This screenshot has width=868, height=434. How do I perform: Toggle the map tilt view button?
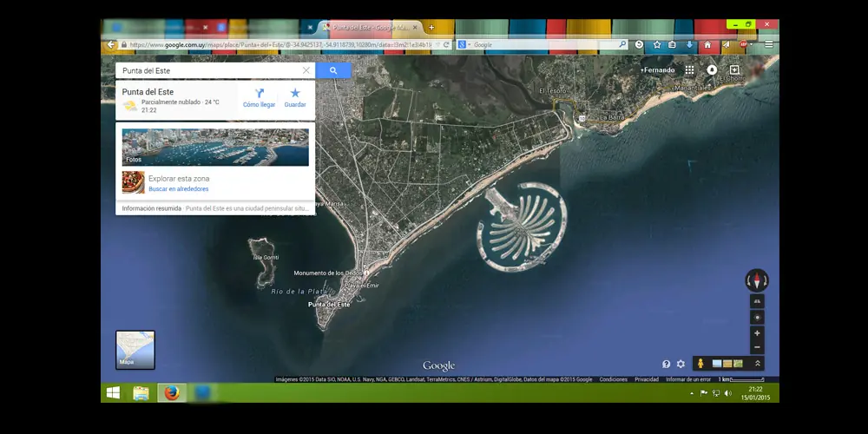click(757, 301)
